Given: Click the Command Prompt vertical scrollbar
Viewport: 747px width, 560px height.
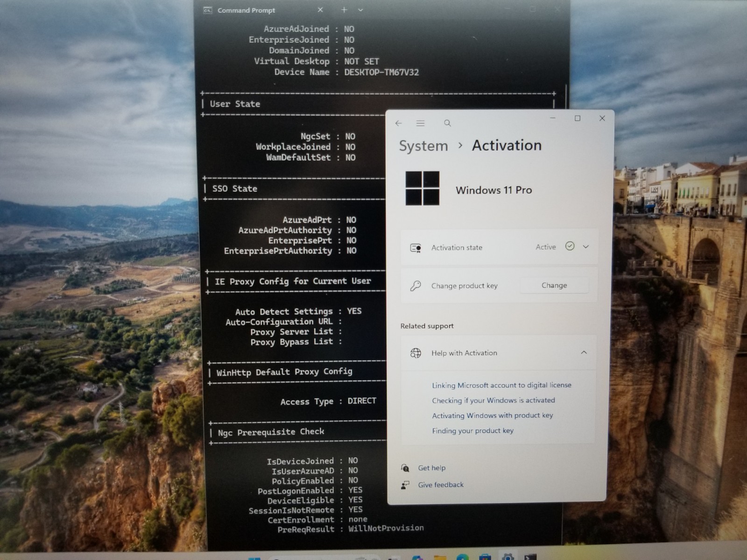Looking at the screenshot, I should pyautogui.click(x=566, y=97).
